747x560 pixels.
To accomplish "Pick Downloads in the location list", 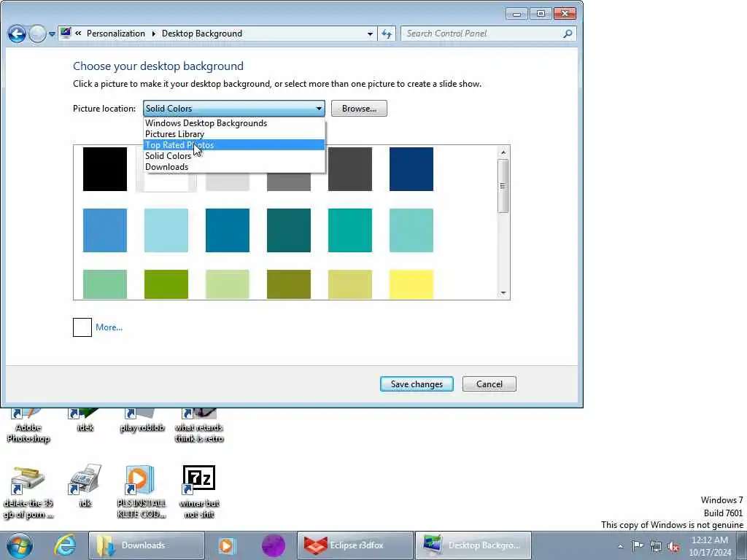I will 234,167.
